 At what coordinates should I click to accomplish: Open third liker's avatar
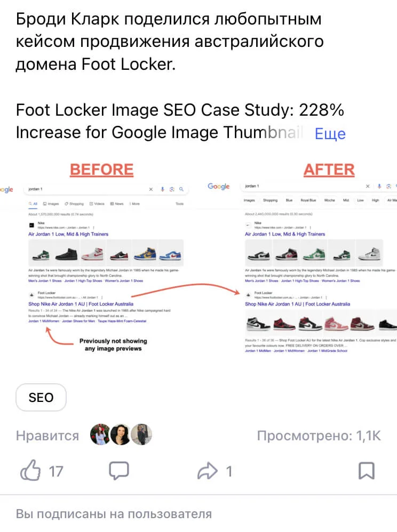141,434
